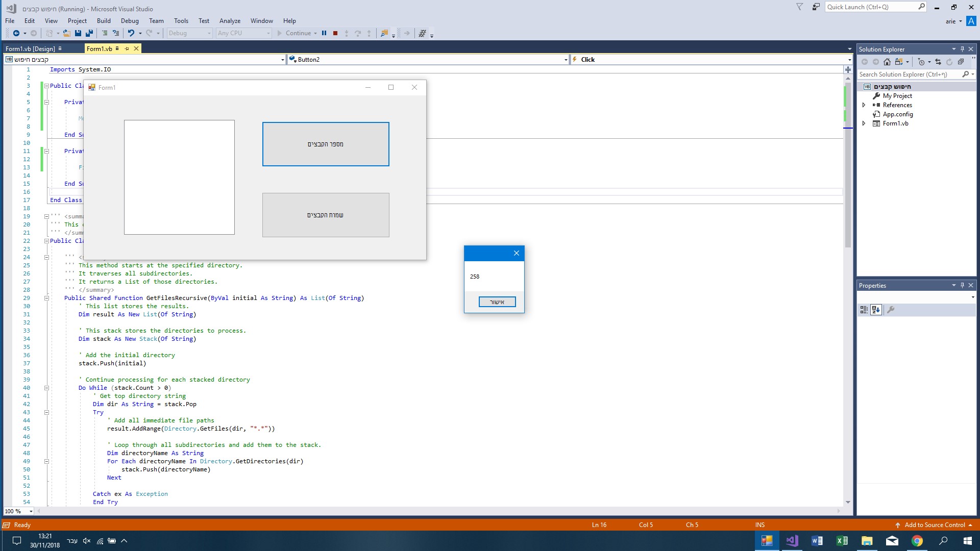Click Solution Explorer Home icon
The width and height of the screenshot is (980, 551).
point(887,62)
